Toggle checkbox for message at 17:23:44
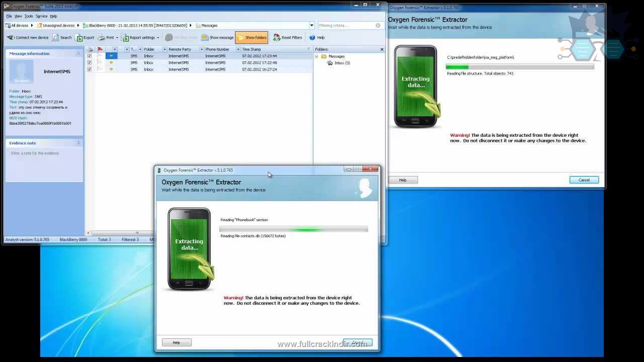 [x=90, y=56]
